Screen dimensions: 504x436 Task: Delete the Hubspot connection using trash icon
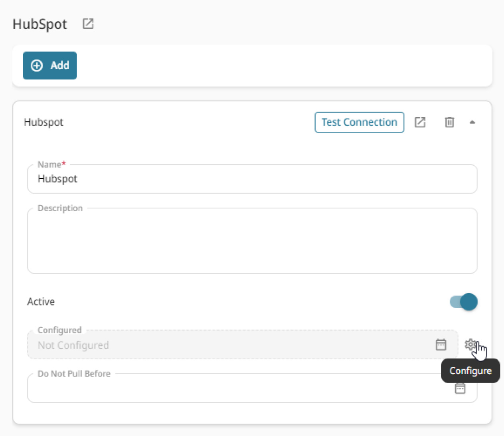click(x=449, y=122)
